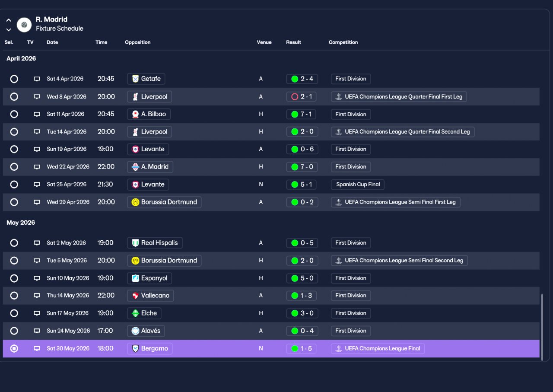Sort by the Result column header
The image size is (553, 392).
pos(293,42)
